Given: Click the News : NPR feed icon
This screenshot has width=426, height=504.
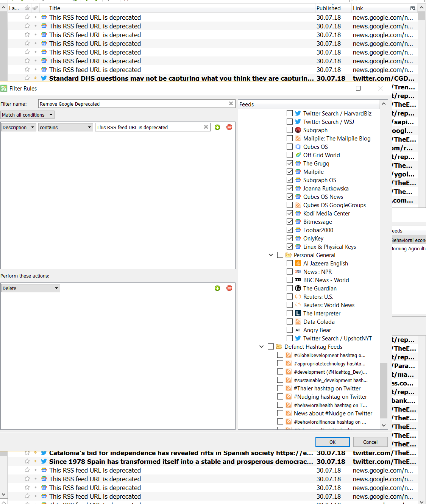Looking at the screenshot, I should tap(298, 272).
